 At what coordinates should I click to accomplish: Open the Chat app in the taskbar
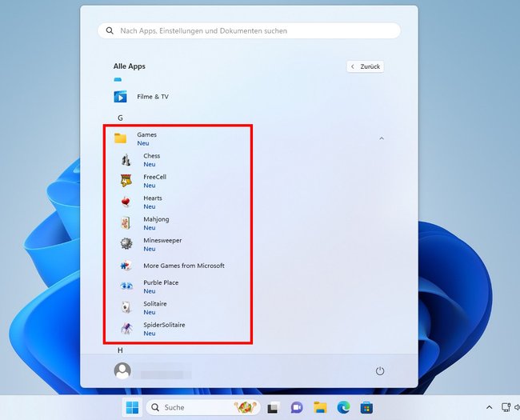(297, 407)
